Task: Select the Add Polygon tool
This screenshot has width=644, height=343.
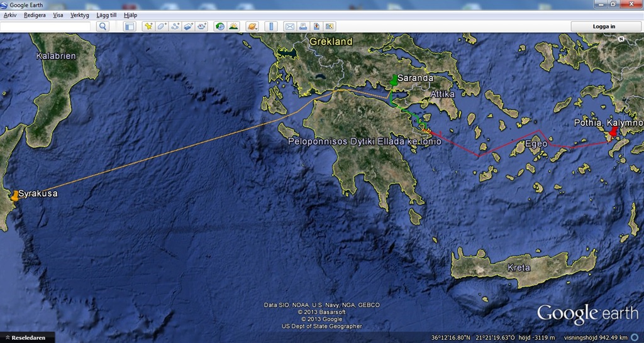Action: pos(162,26)
